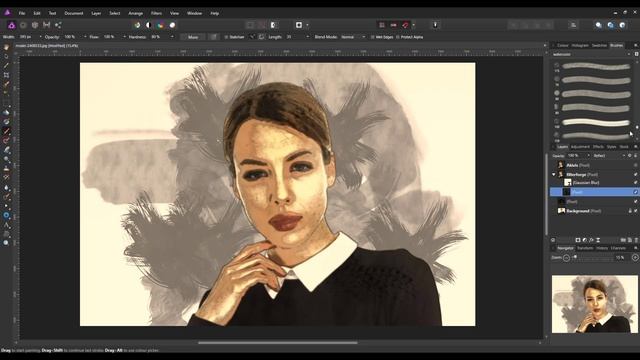This screenshot has height=360, width=640.
Task: Open the brush Width dropdown arrow
Action: pos(40,37)
